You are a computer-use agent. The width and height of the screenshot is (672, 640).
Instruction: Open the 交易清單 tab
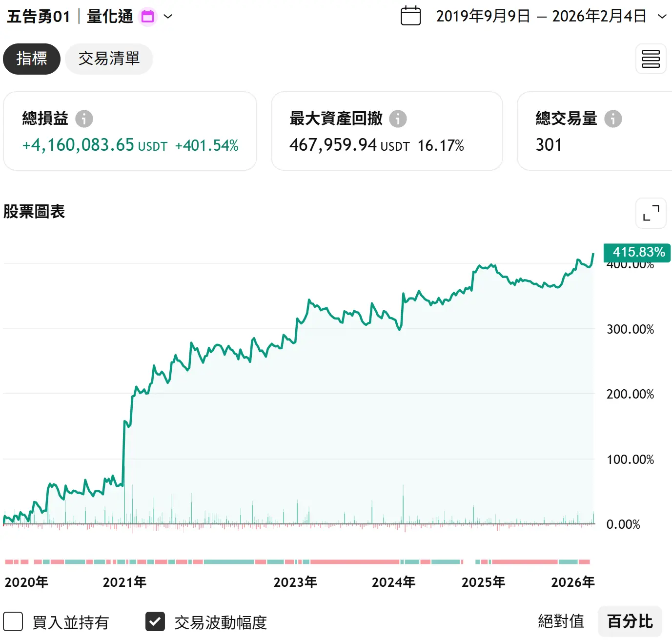109,59
